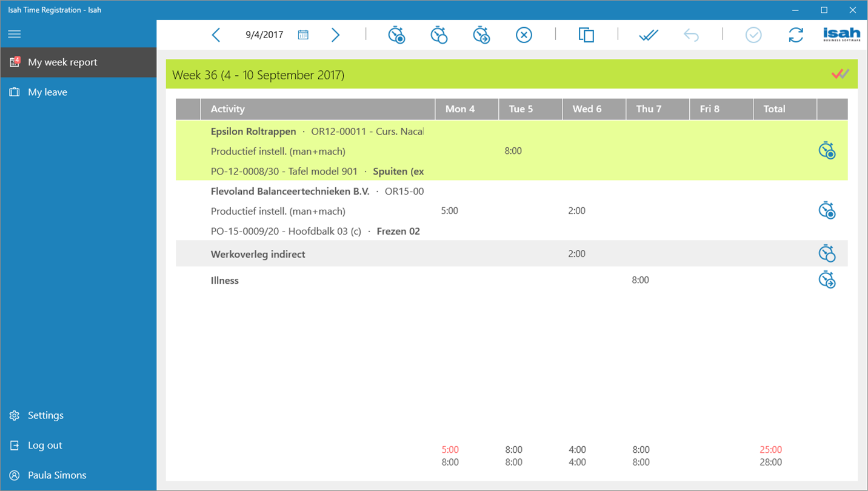The width and height of the screenshot is (868, 491).
Task: Toggle the hamburger navigation menu
Action: pos(15,34)
